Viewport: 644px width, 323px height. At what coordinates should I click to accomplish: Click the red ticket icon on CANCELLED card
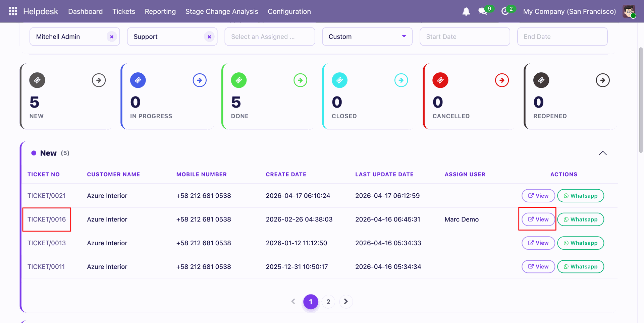click(x=440, y=80)
